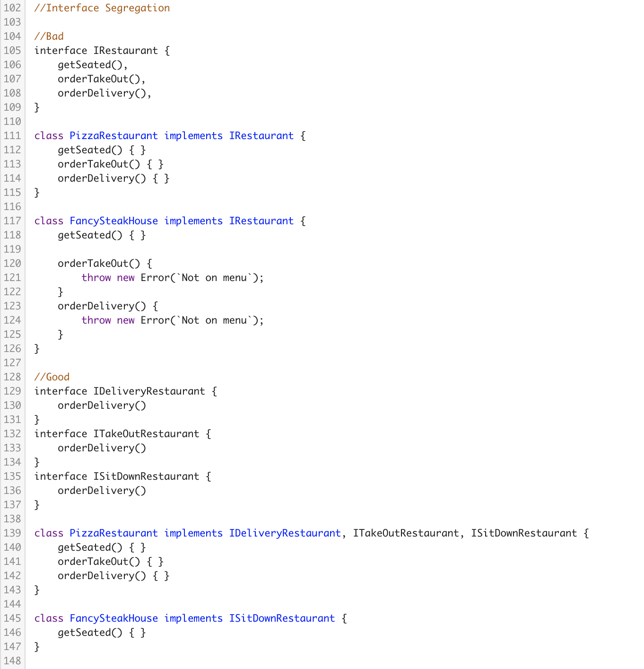
Task: Click 'IRestaurant' at the end of line 117
Action: (261, 221)
